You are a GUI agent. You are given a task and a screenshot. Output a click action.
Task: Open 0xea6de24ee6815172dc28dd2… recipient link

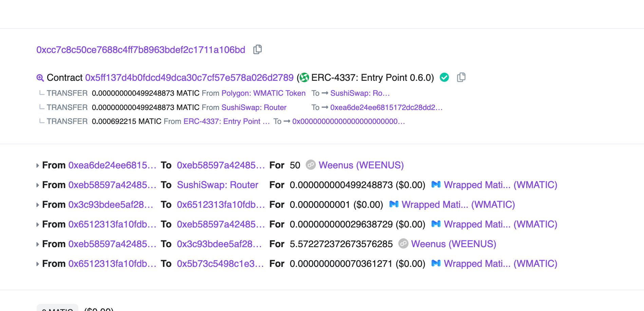pyautogui.click(x=386, y=107)
